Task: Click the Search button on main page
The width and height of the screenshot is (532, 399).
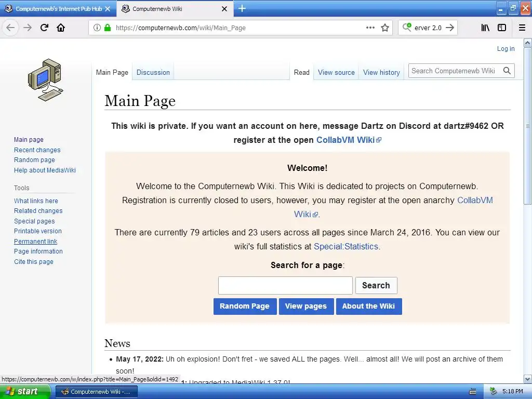Action: [x=376, y=285]
